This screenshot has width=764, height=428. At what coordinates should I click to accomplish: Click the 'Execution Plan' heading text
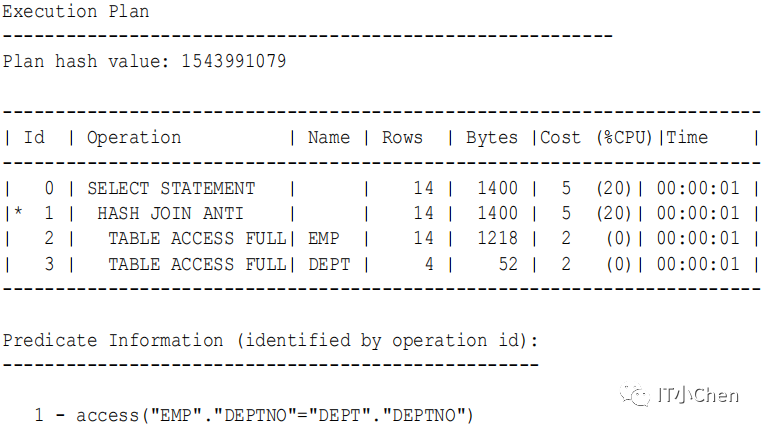tap(76, 11)
